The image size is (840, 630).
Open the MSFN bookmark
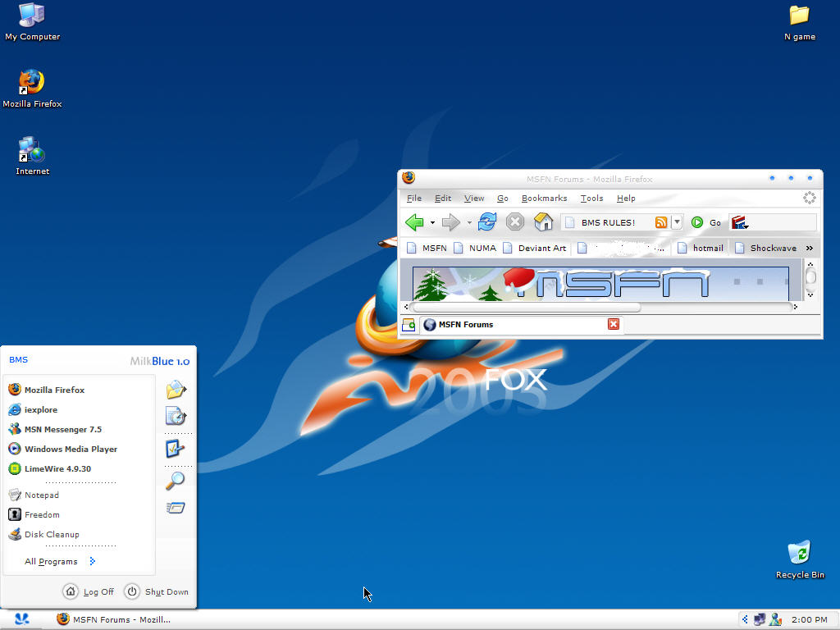click(427, 248)
